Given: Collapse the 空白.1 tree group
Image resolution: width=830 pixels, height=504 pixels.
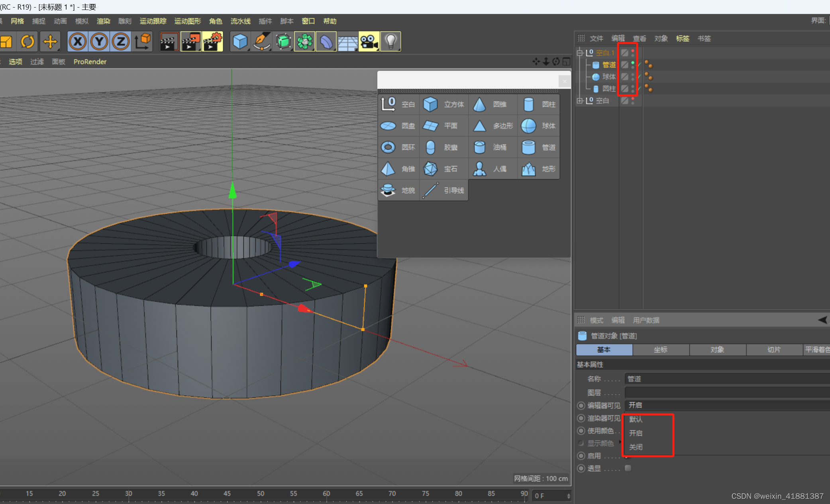Looking at the screenshot, I should (580, 53).
